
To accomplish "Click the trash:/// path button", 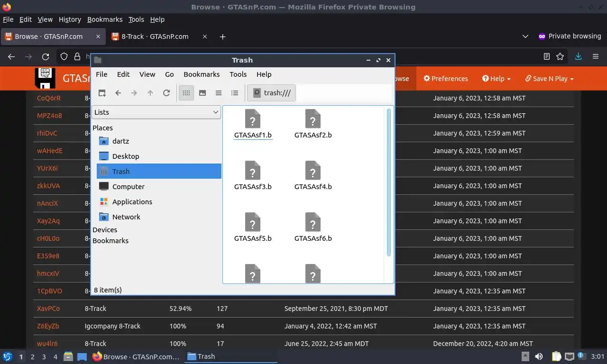I will pos(272,93).
